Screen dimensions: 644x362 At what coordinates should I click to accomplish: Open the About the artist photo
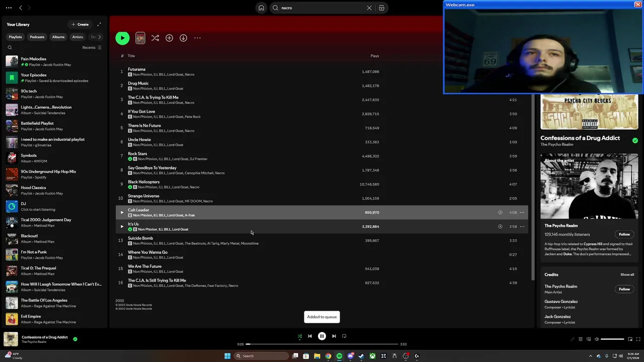click(x=589, y=187)
